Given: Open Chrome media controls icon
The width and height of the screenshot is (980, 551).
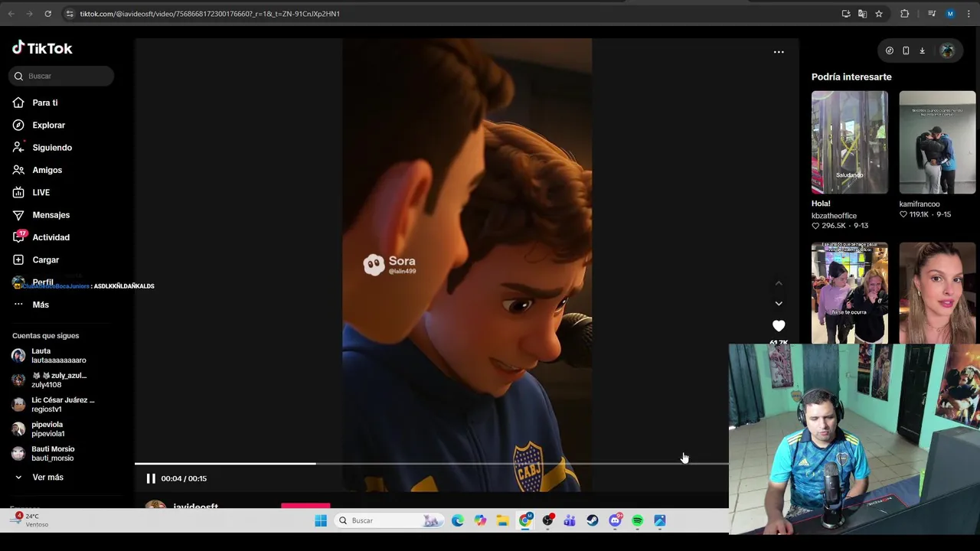Looking at the screenshot, I should 932,14.
